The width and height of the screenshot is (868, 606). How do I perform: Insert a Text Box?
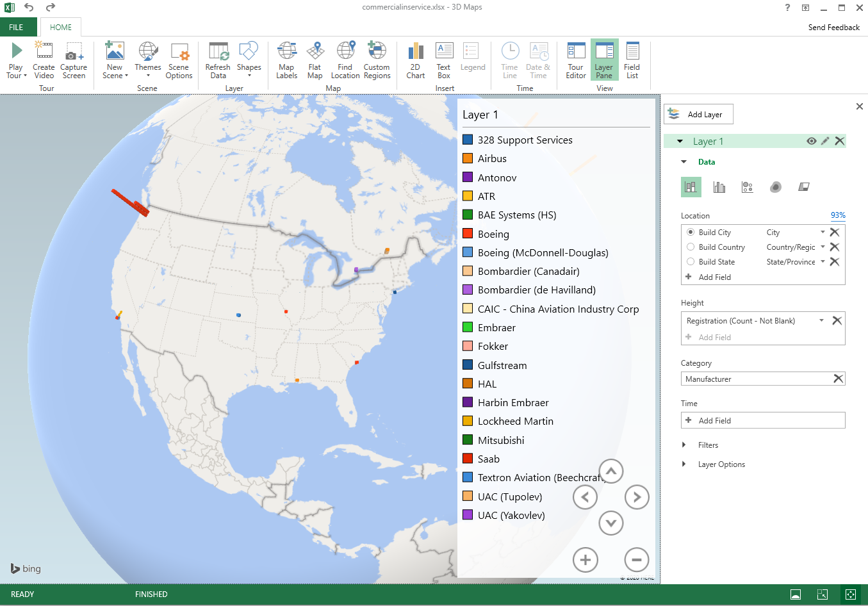(444, 60)
